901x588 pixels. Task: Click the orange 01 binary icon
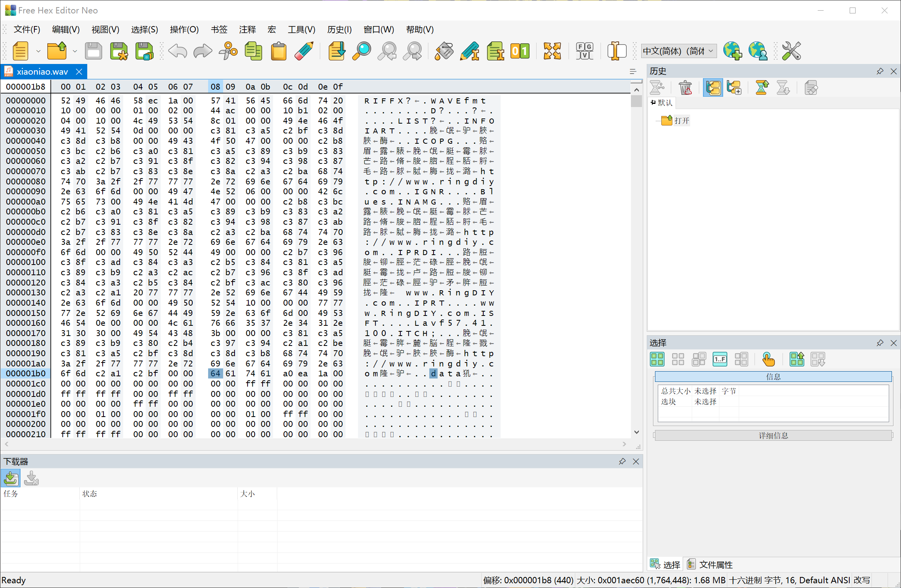[520, 51]
